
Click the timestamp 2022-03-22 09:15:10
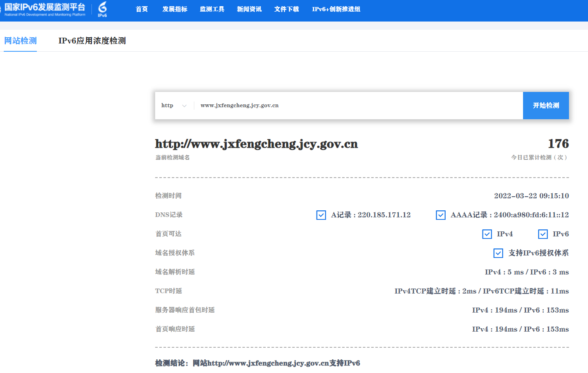click(x=531, y=196)
